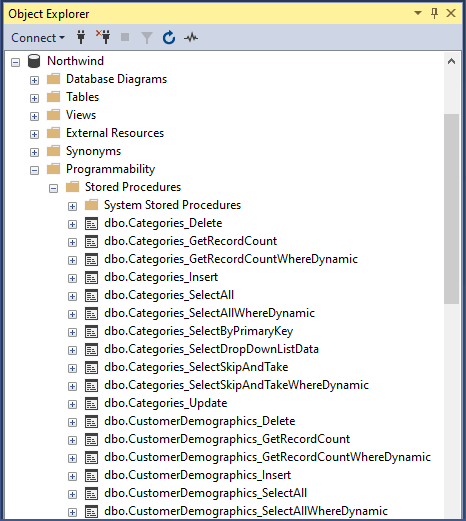Click the Filter funnel icon
The width and height of the screenshot is (466, 521).
tap(147, 38)
